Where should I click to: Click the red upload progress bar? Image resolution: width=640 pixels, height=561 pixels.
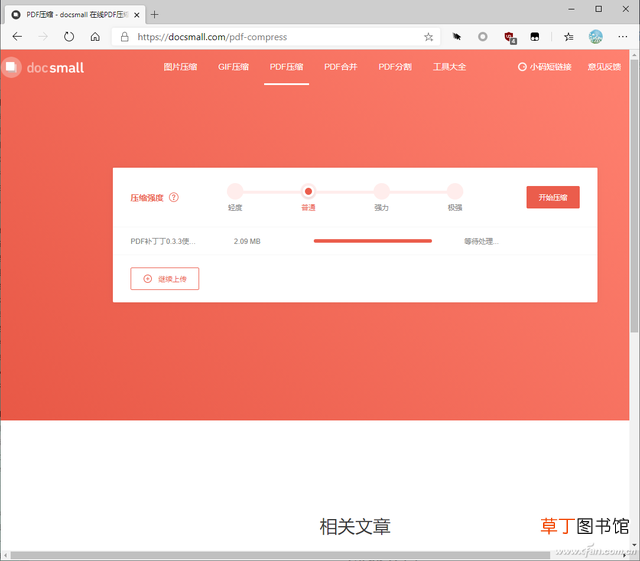click(373, 241)
